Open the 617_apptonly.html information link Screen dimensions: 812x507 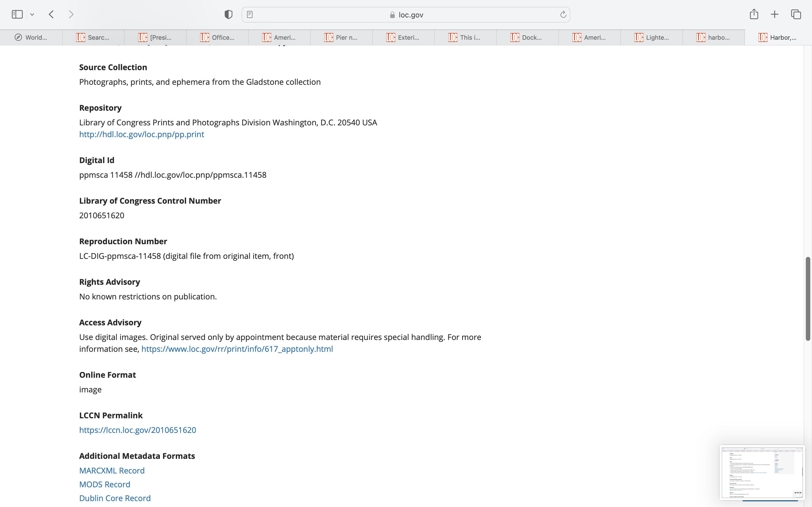237,349
